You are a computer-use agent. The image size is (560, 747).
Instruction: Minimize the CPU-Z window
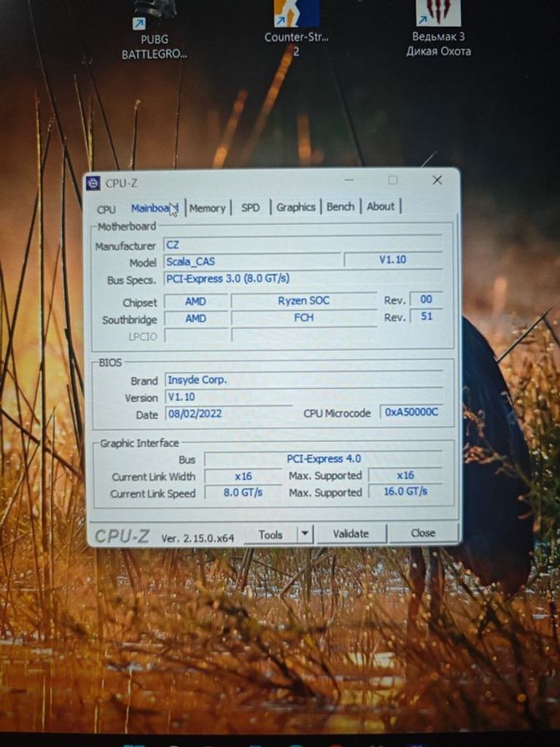(349, 181)
